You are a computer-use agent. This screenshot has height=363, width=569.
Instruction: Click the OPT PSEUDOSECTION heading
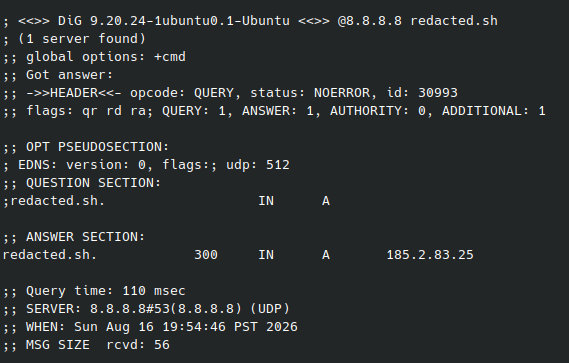pos(97,147)
